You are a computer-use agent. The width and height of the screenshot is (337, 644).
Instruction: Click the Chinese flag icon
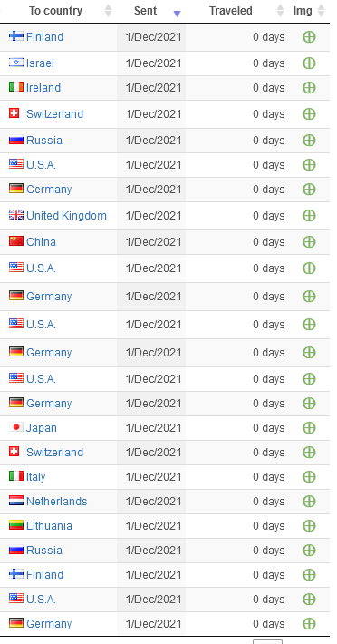coord(16,241)
